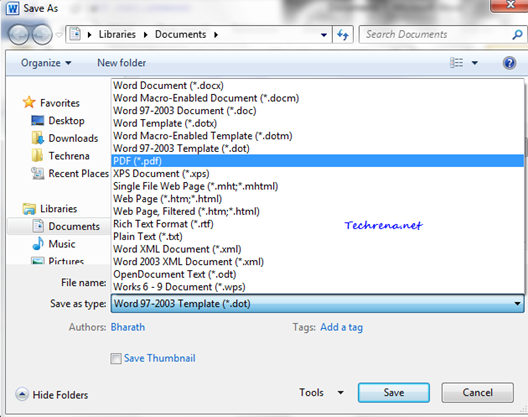
Task: Choose Rich Text Format (*.rtf)
Action: pyautogui.click(x=317, y=224)
